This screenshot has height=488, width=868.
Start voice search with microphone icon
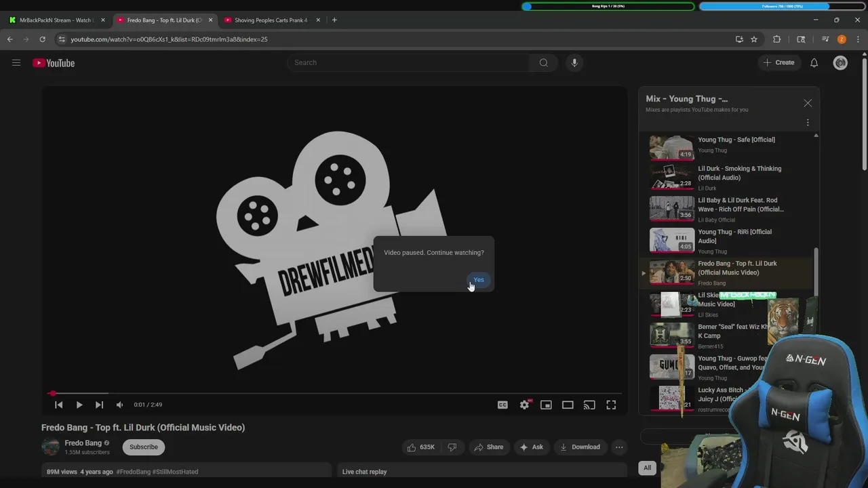(x=574, y=62)
